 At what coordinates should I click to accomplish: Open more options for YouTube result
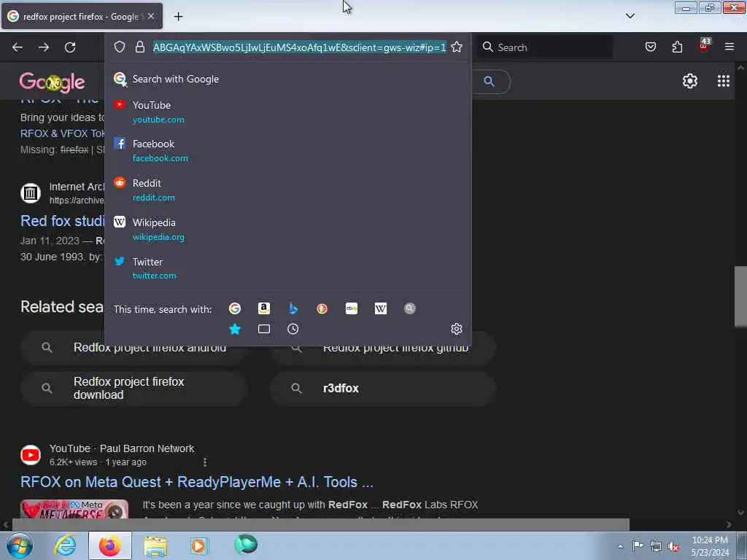tap(205, 462)
